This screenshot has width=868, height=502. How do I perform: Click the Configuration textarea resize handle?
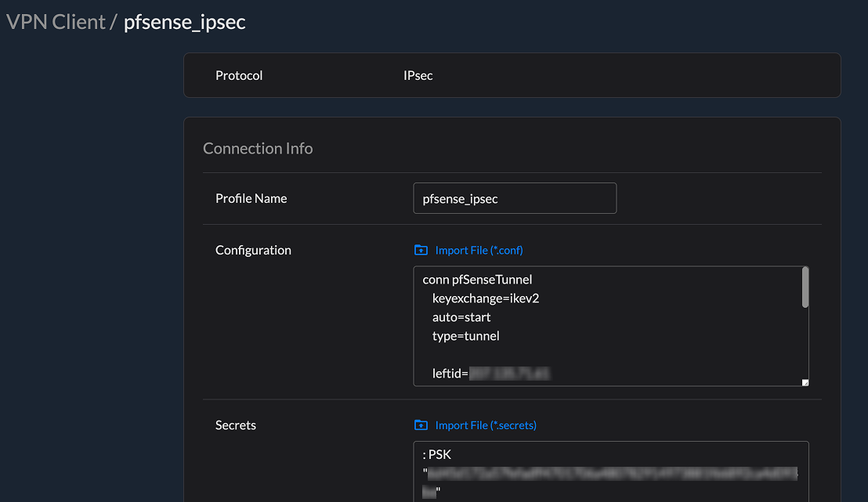805,382
